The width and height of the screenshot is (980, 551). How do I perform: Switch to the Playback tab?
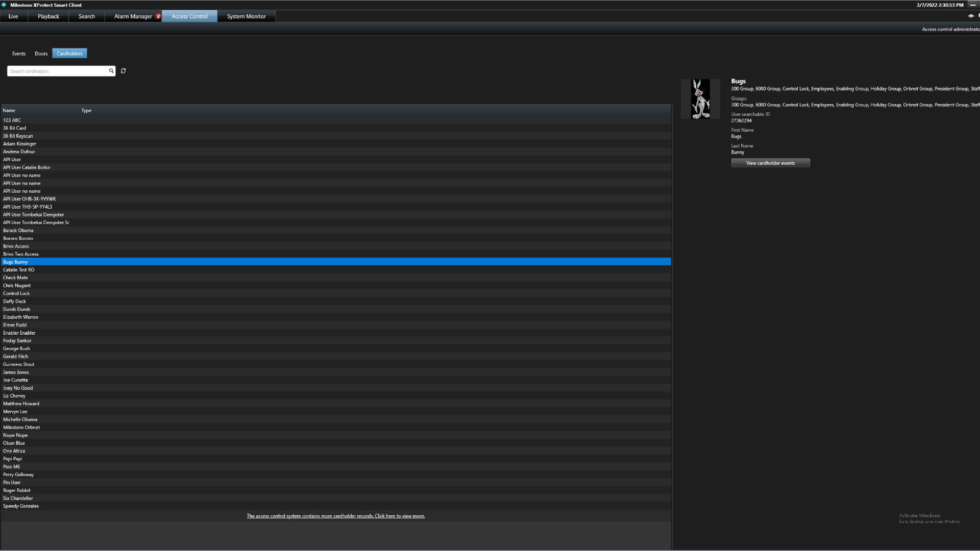pyautogui.click(x=48, y=16)
